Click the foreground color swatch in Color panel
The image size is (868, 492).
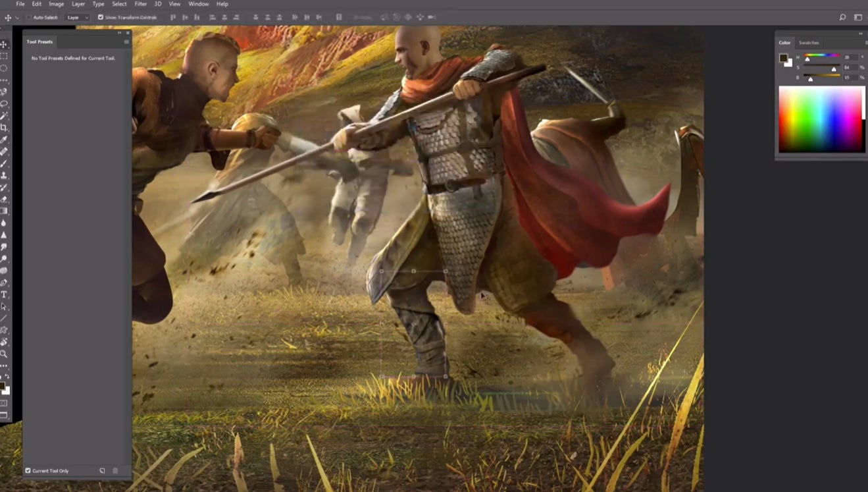click(783, 58)
